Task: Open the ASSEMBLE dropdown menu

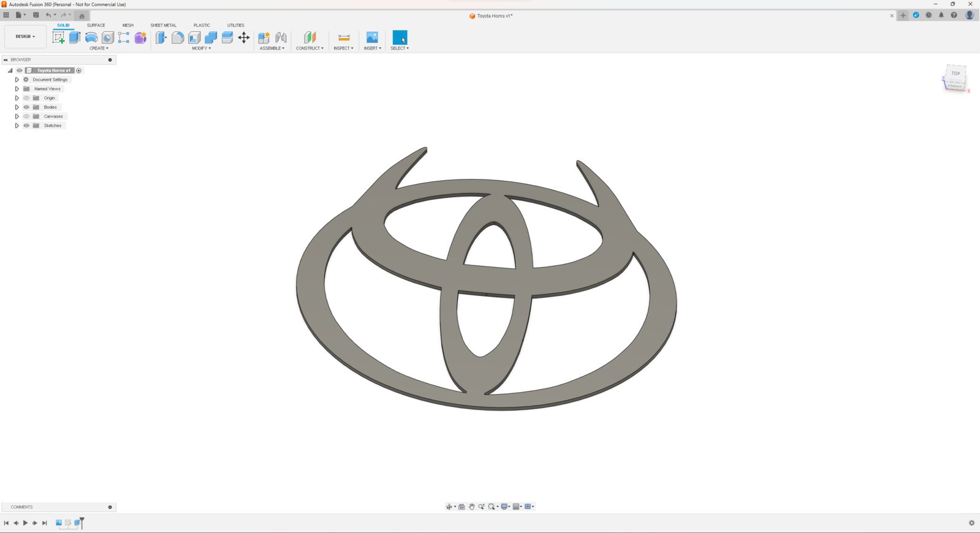Action: click(x=272, y=48)
